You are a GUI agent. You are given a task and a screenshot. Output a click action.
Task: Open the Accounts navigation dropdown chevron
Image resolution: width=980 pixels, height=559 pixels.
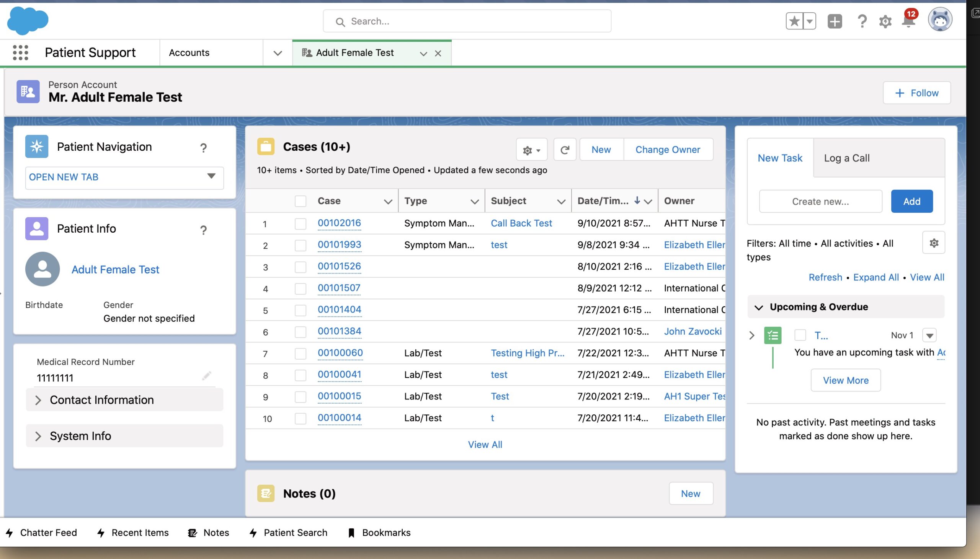278,53
